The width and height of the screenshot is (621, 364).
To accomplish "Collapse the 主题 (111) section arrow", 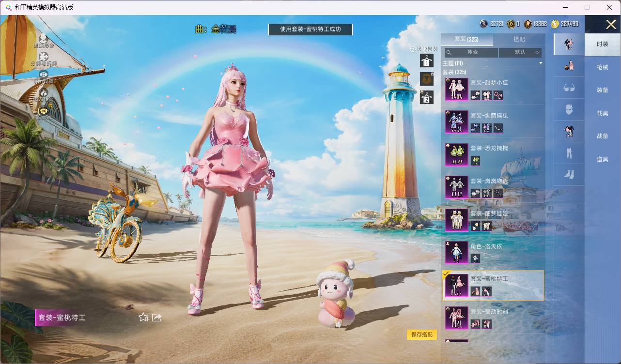I will (x=541, y=63).
